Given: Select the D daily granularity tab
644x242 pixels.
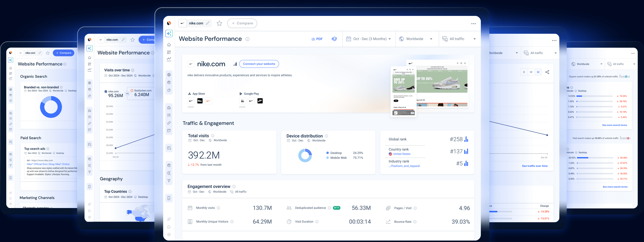Looking at the screenshot, I should click(524, 72).
